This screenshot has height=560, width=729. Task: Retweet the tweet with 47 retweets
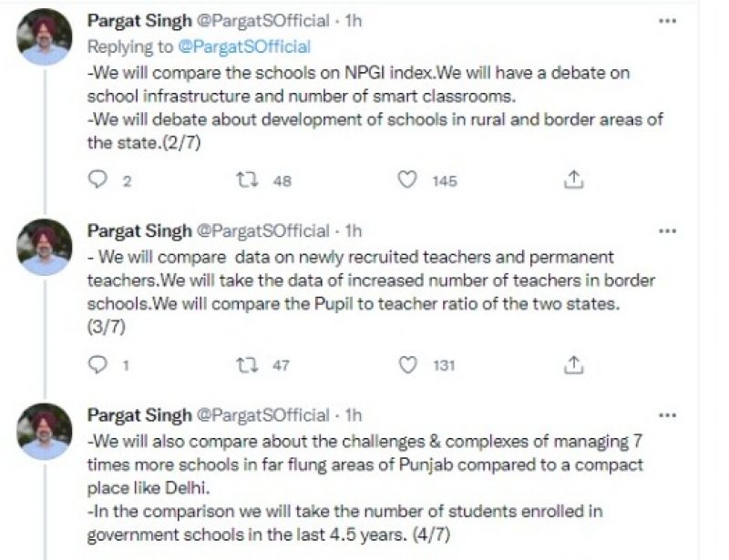[x=247, y=365]
